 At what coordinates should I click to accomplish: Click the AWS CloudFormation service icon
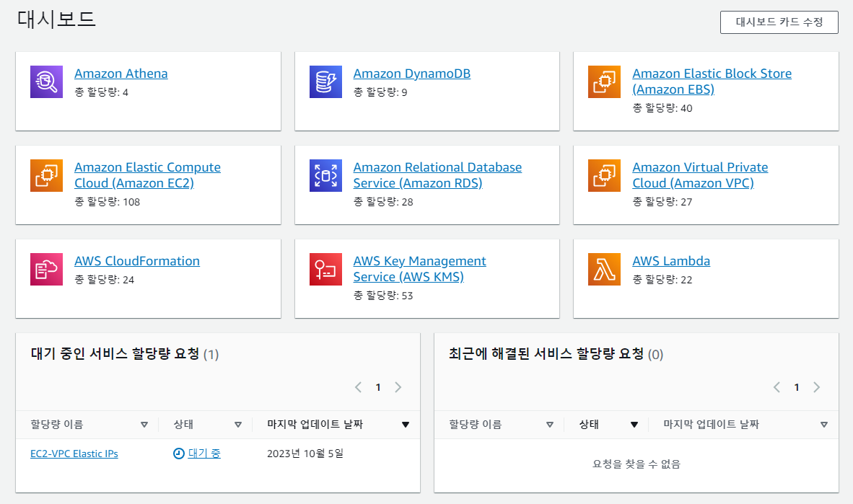[46, 269]
